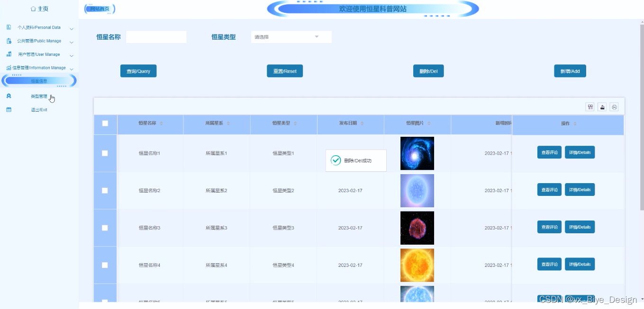The height and width of the screenshot is (309, 644).
Task: Click the home icon beside 主页
Action: pyautogui.click(x=33, y=9)
